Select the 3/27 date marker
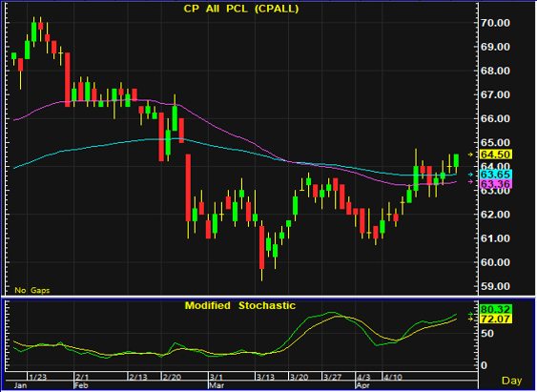The image size is (537, 392). [x=332, y=378]
